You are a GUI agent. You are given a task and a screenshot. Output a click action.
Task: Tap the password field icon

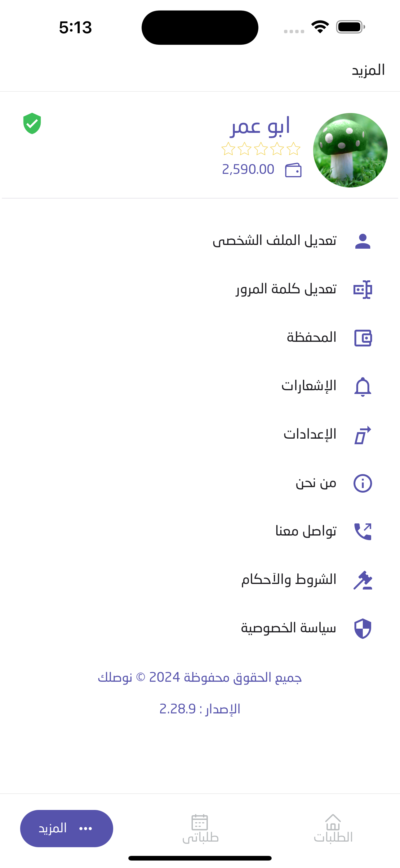pos(362,289)
